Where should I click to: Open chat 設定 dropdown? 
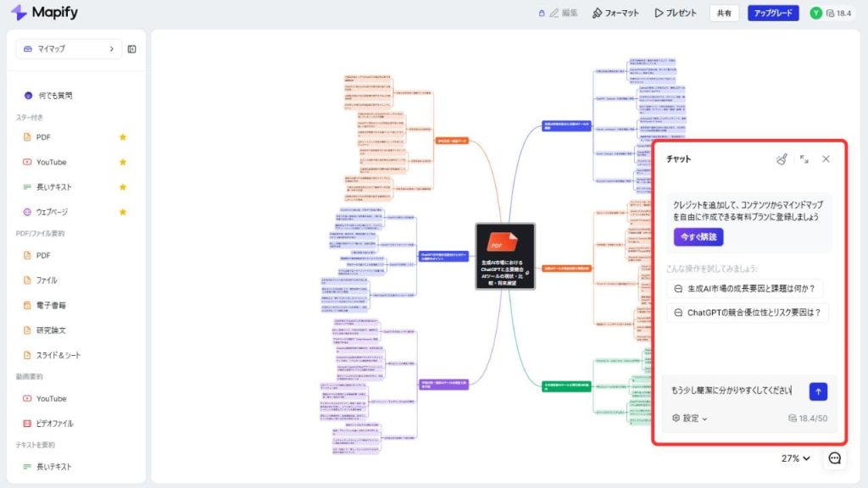click(690, 419)
